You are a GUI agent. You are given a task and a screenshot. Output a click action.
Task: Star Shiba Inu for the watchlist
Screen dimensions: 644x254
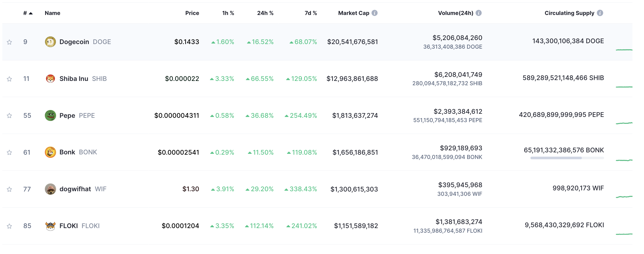(x=9, y=79)
